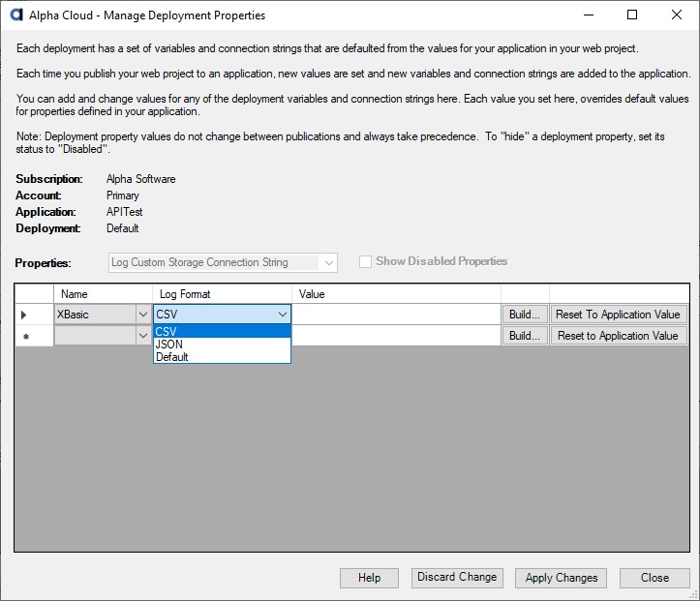Click the Value column header
This screenshot has width=700, height=601.
coord(396,294)
